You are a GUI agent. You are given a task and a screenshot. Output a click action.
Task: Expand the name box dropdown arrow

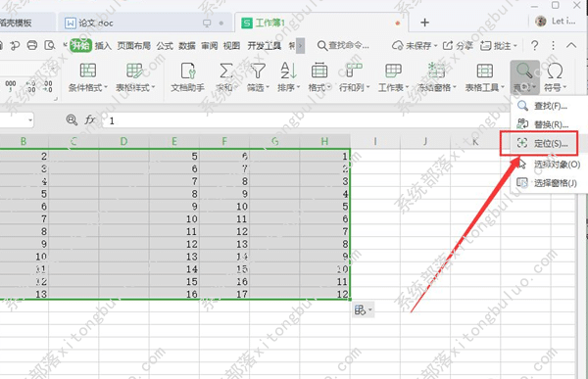(x=30, y=120)
